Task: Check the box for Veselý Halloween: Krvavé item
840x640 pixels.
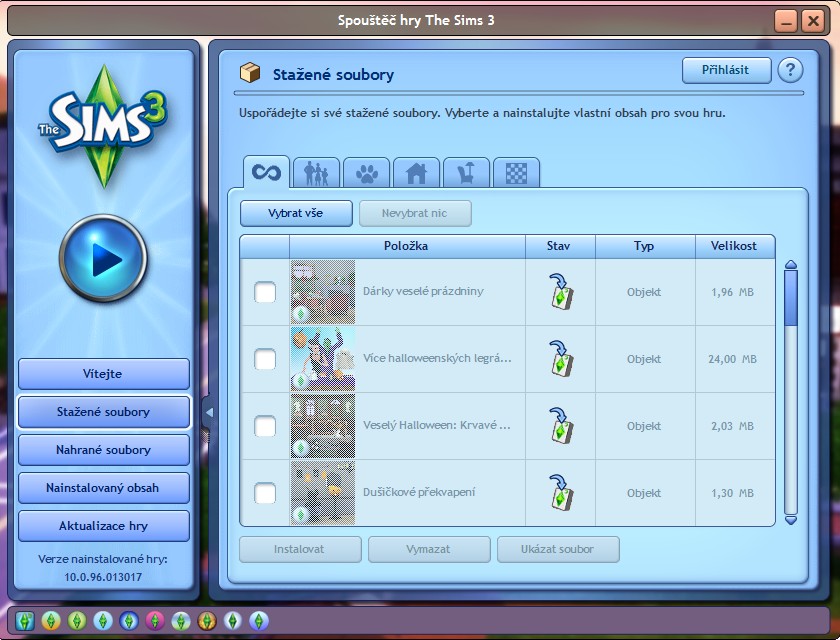Action: tap(265, 426)
